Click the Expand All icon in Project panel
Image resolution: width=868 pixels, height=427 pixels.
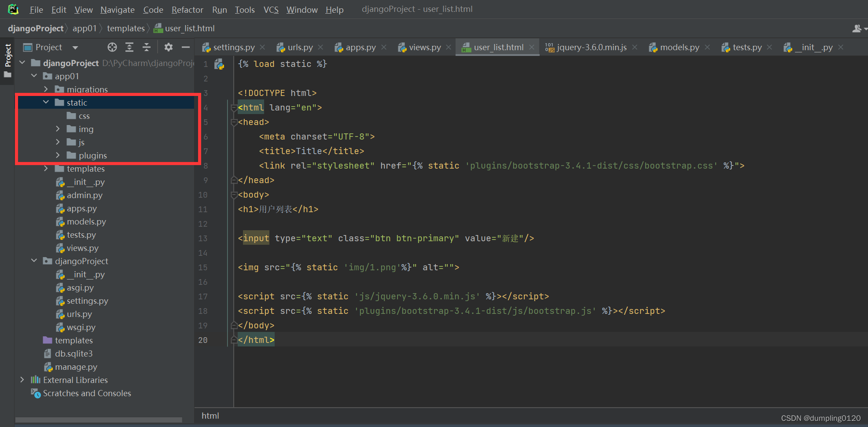[x=129, y=47]
